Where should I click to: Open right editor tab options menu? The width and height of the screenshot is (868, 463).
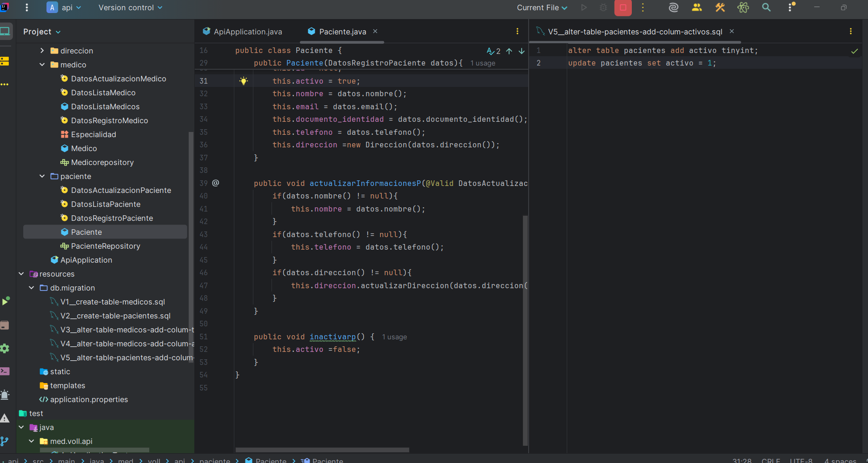[x=851, y=31]
